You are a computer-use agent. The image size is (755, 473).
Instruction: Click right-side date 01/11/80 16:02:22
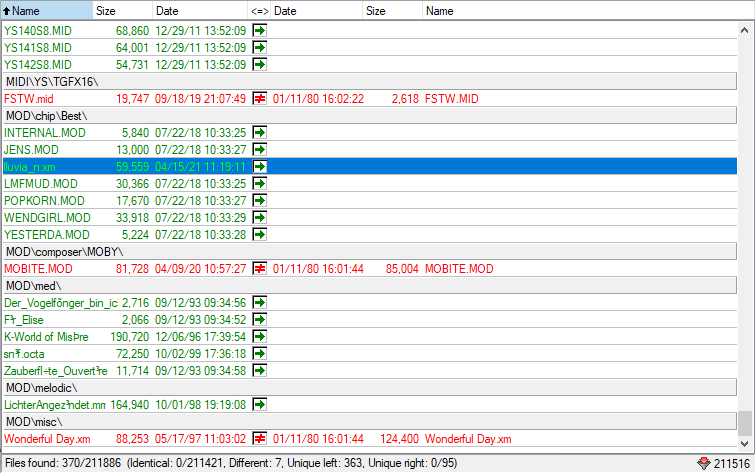(318, 99)
